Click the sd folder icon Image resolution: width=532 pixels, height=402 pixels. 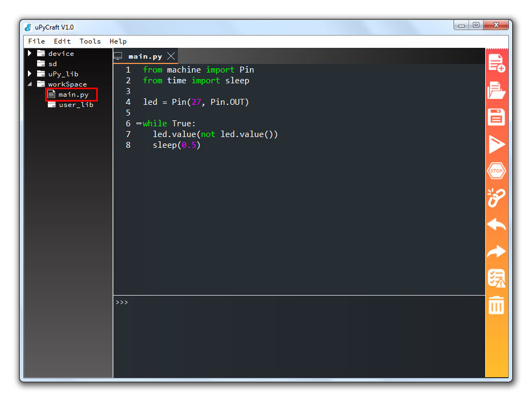41,63
